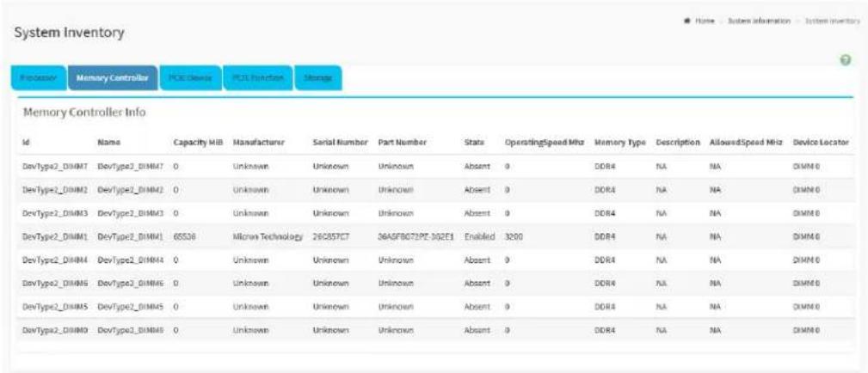Click Unknown part number in DIMM6 row
The width and height of the screenshot is (868, 373).
click(396, 283)
